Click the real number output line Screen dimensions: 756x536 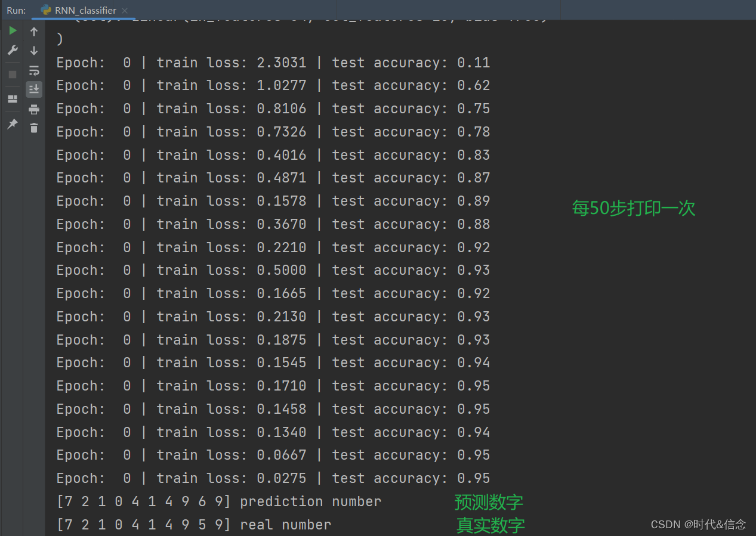coord(194,525)
